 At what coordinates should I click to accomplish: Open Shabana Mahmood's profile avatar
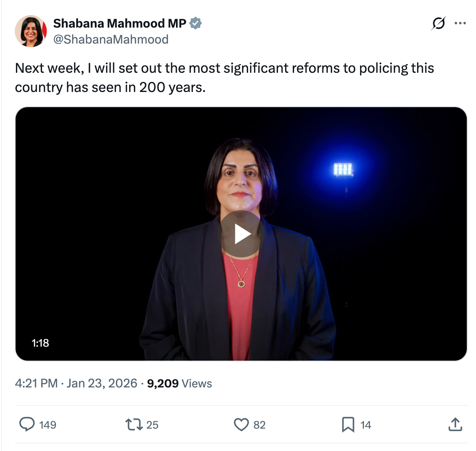31,31
